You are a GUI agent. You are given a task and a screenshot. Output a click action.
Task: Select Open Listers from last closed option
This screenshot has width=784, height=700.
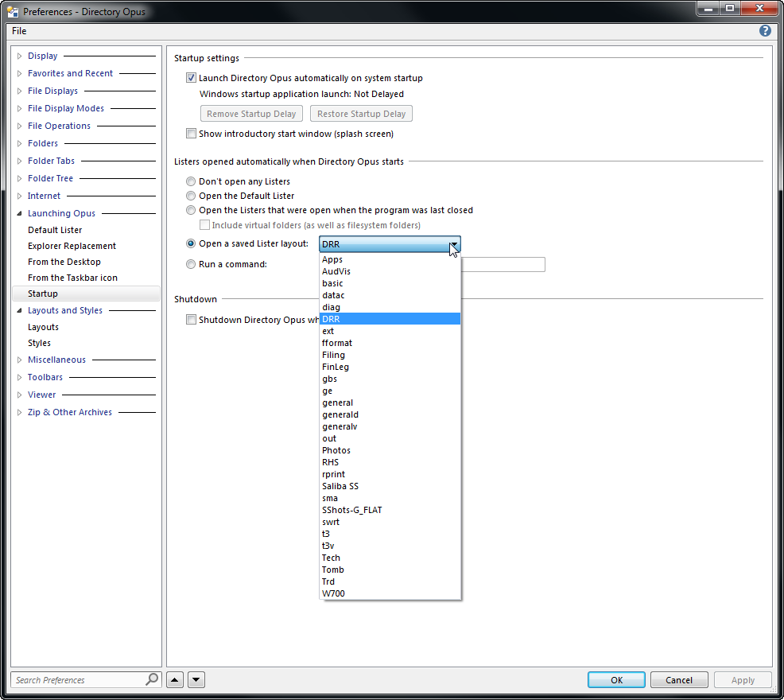click(x=191, y=210)
